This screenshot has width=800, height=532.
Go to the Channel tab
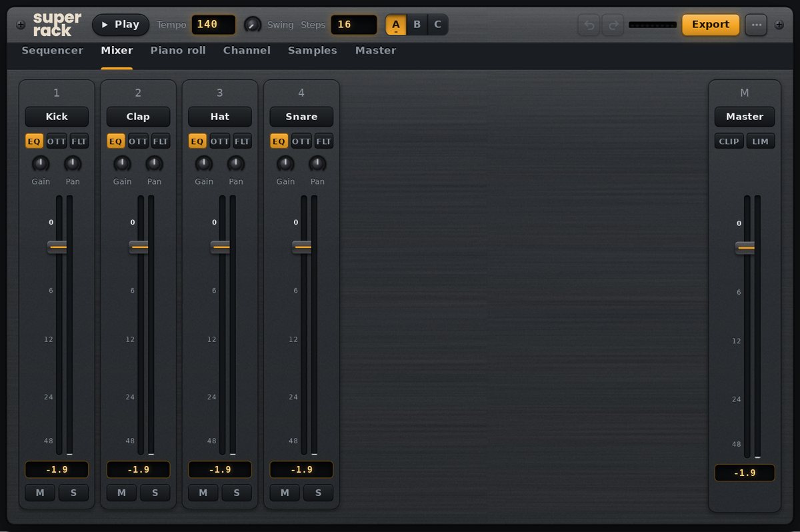click(x=247, y=51)
